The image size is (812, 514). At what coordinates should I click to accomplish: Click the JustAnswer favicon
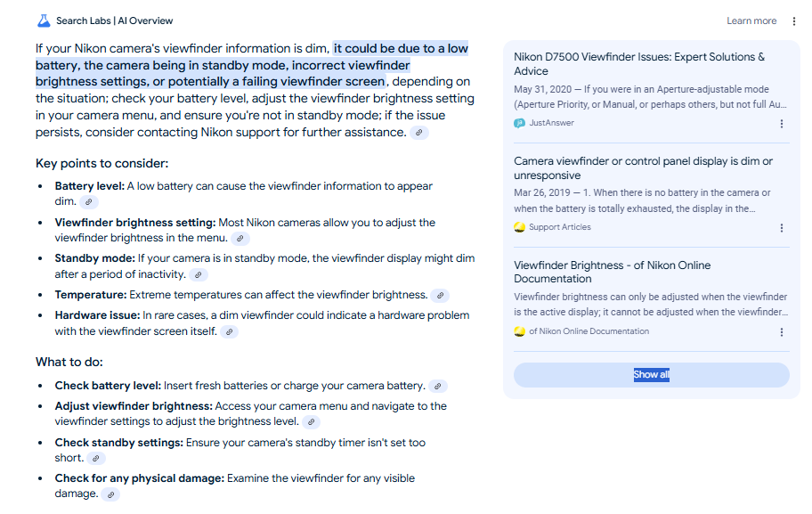pyautogui.click(x=519, y=123)
